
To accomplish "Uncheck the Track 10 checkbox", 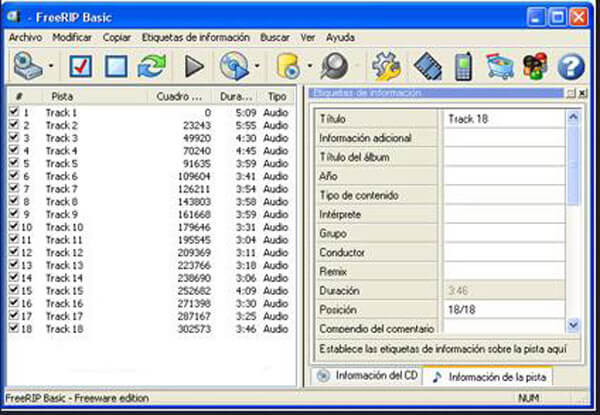I will [14, 226].
